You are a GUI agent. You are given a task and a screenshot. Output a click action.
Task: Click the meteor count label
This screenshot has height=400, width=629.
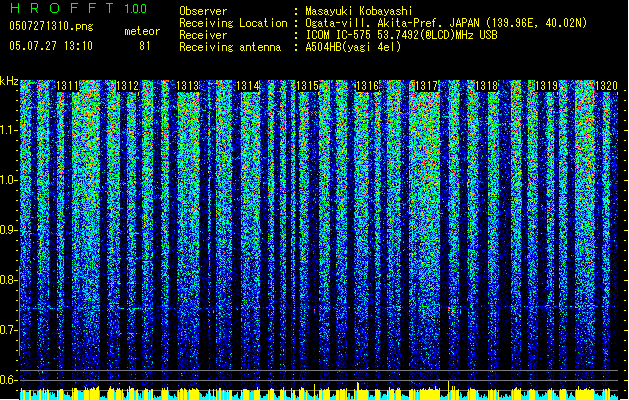tap(142, 31)
